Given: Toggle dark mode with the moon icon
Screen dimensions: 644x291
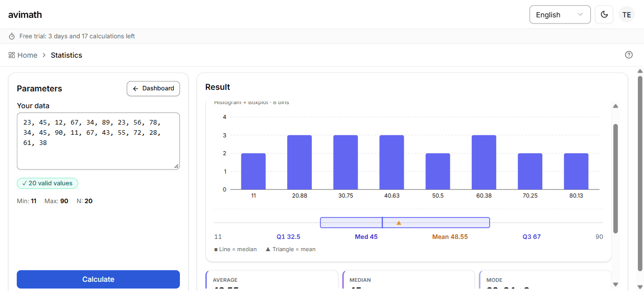Looking at the screenshot, I should point(604,15).
